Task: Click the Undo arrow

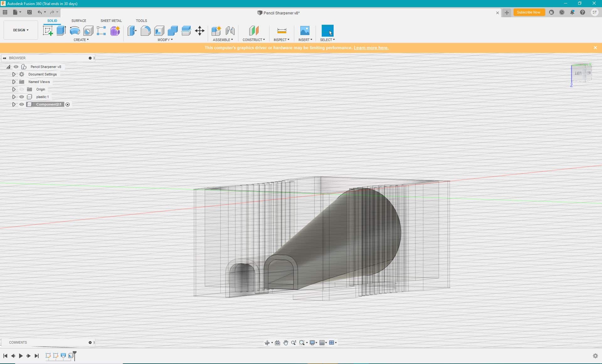Action: click(x=40, y=12)
